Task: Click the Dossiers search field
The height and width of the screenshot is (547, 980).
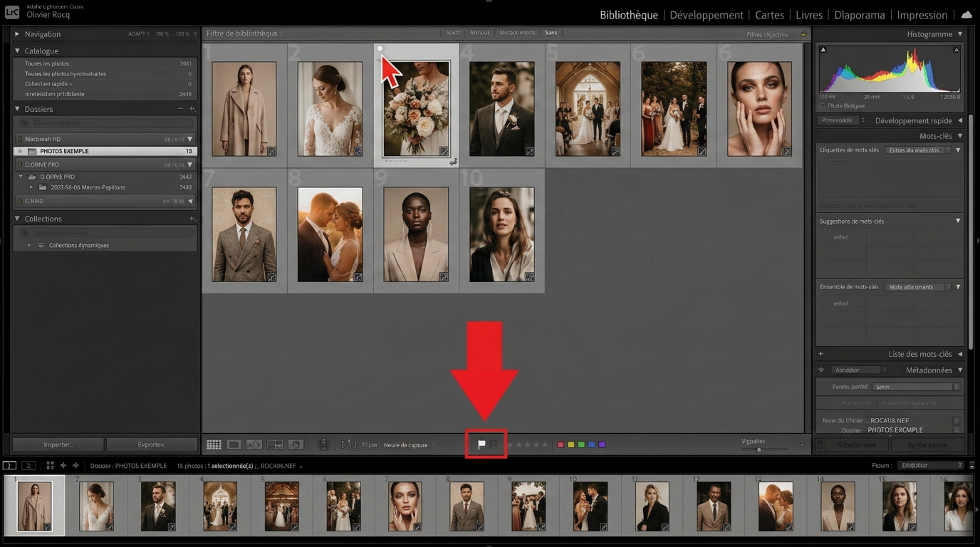Action: [x=105, y=123]
